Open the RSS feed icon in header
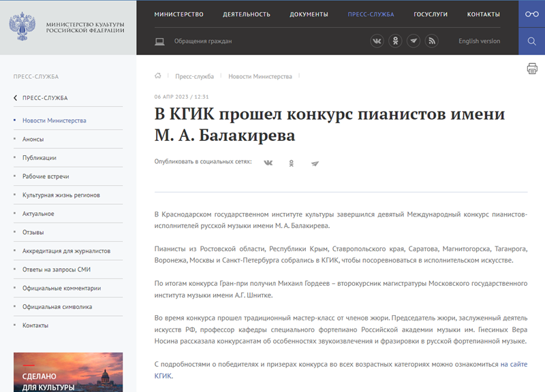 pos(431,41)
